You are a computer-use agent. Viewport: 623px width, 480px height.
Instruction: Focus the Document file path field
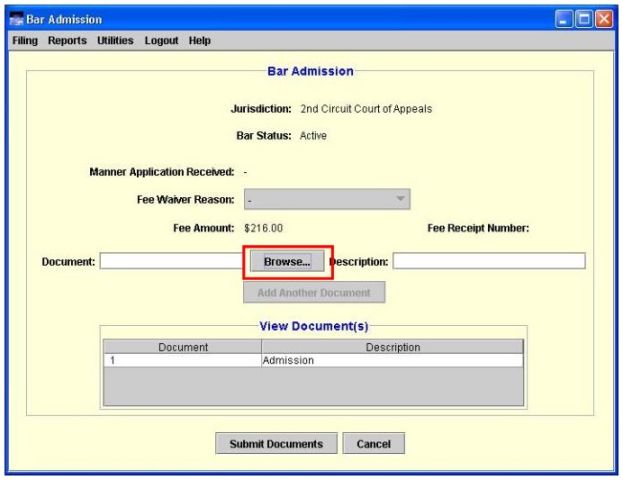click(x=171, y=261)
